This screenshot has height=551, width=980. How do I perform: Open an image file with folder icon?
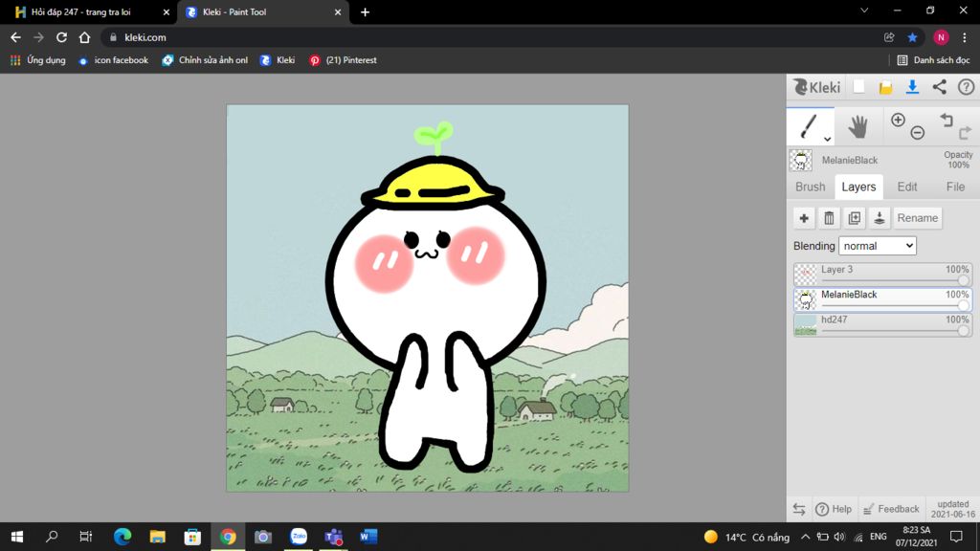coord(885,87)
